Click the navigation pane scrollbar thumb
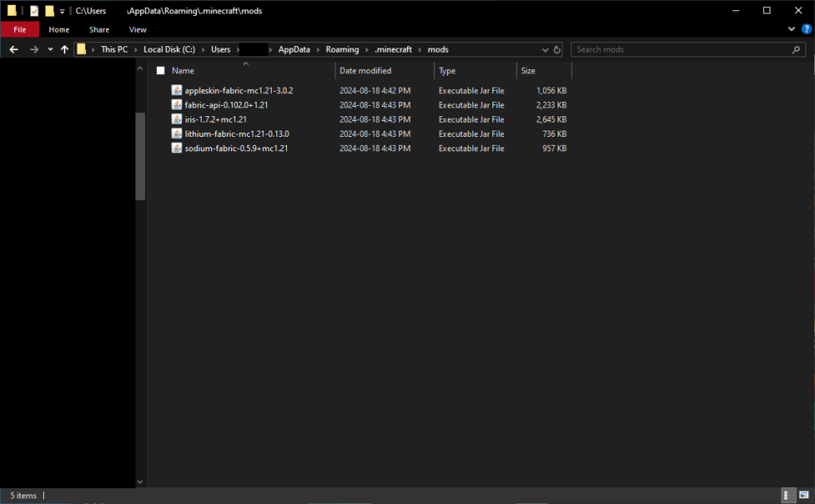The height and width of the screenshot is (504, 815). tap(140, 155)
